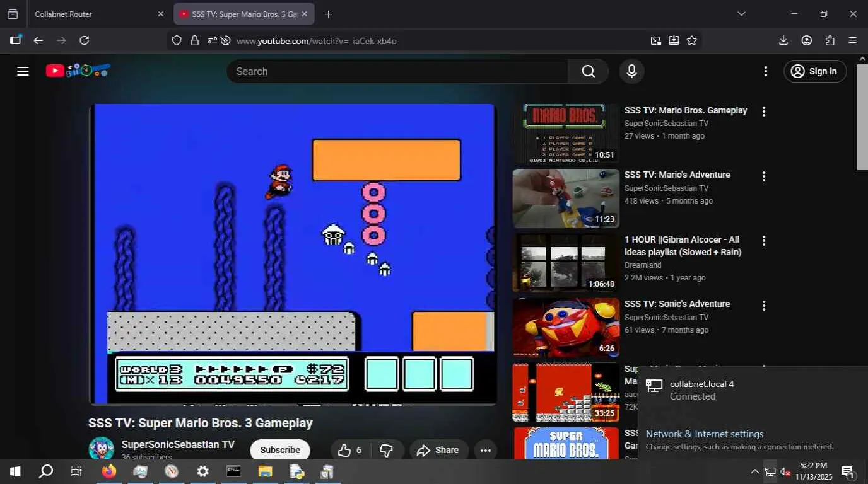The width and height of the screenshot is (868, 484).
Task: Open options menu for Mario's Adventure video
Action: coord(763,176)
